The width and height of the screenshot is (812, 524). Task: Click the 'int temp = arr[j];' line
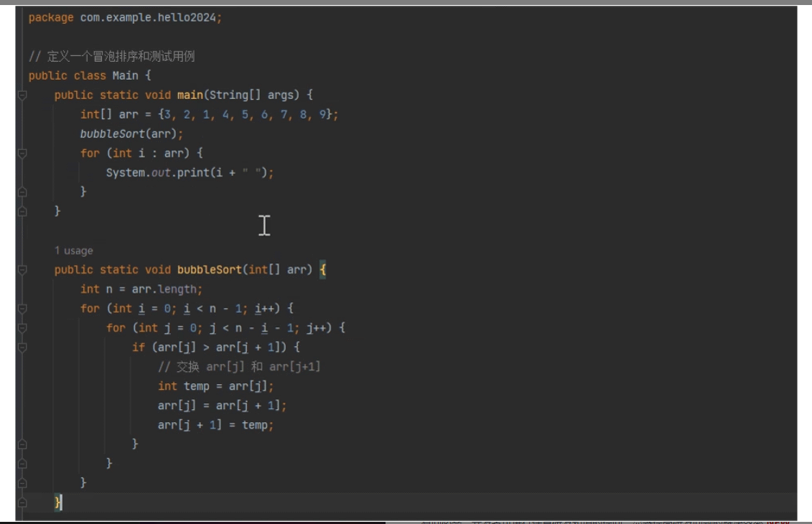[x=215, y=386]
